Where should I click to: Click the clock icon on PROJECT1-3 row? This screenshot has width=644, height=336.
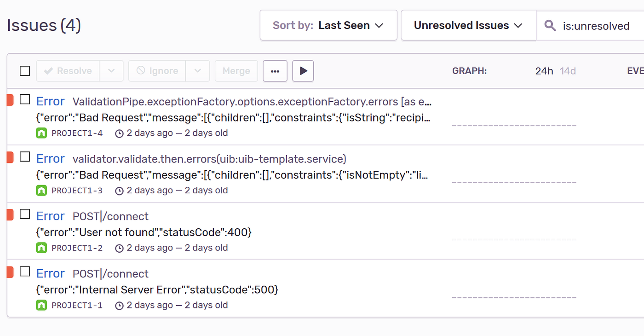[x=119, y=191]
